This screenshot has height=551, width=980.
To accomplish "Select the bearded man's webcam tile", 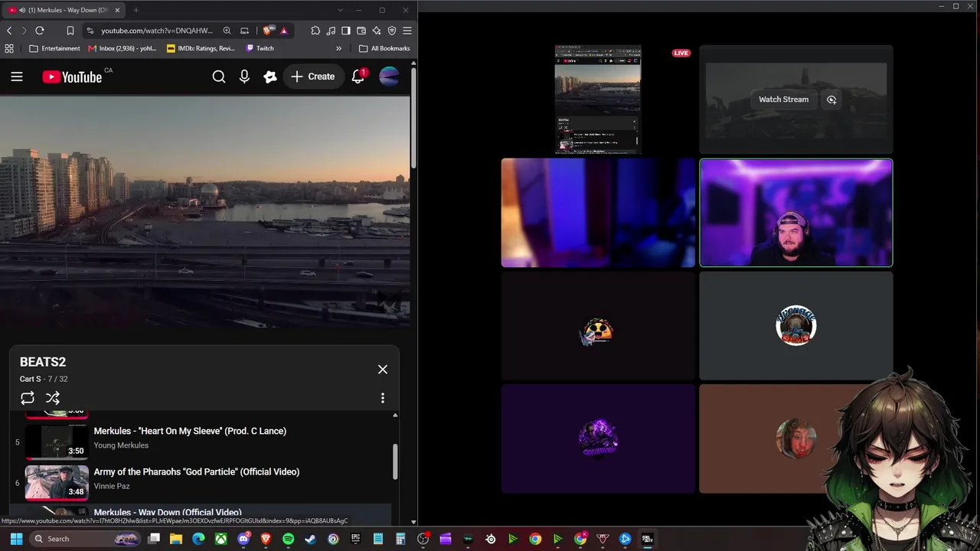I will point(796,213).
